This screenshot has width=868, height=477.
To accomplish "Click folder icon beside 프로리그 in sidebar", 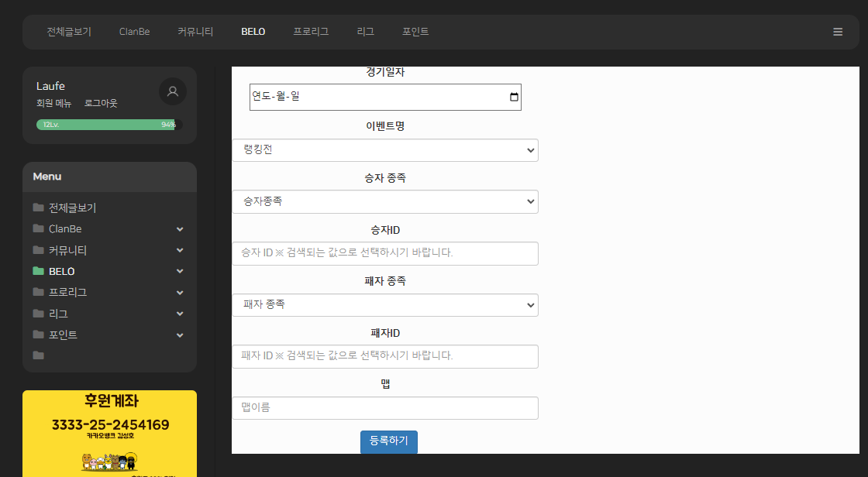I will [38, 292].
